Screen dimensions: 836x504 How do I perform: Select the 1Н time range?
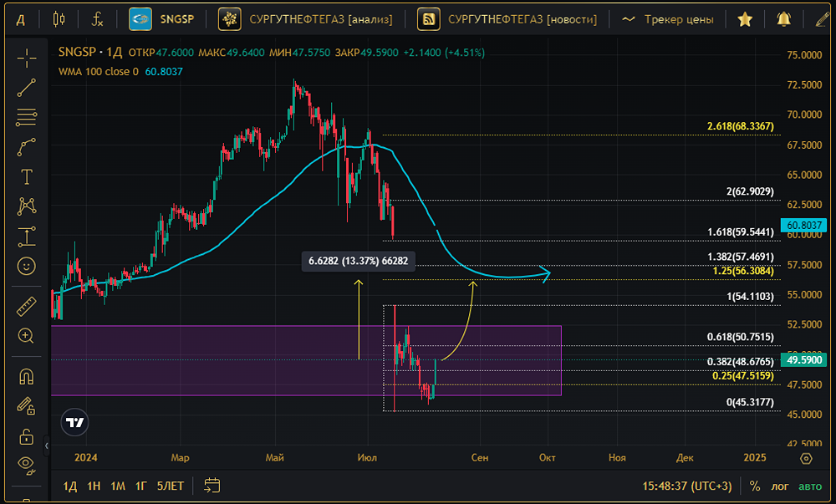click(94, 486)
